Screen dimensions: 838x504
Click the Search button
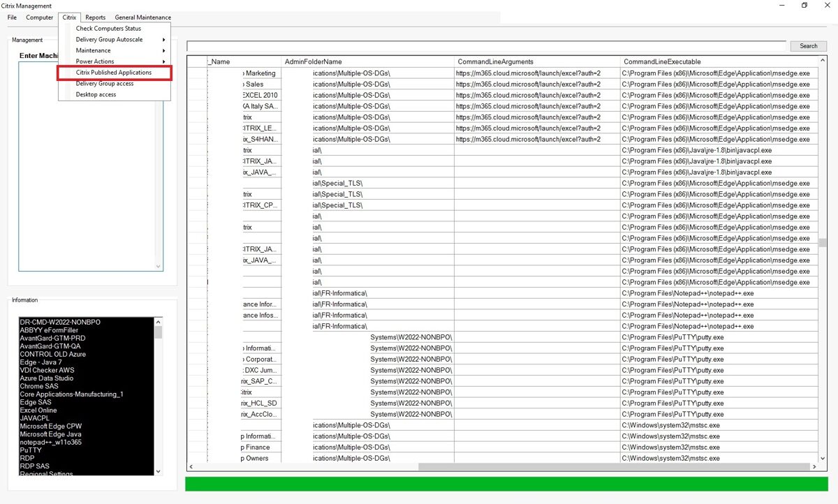pos(809,46)
